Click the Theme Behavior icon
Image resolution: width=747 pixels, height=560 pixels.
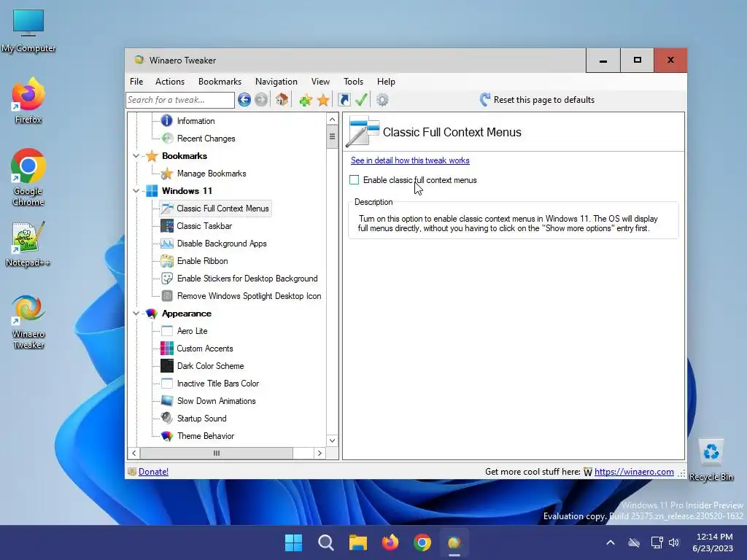coord(167,436)
